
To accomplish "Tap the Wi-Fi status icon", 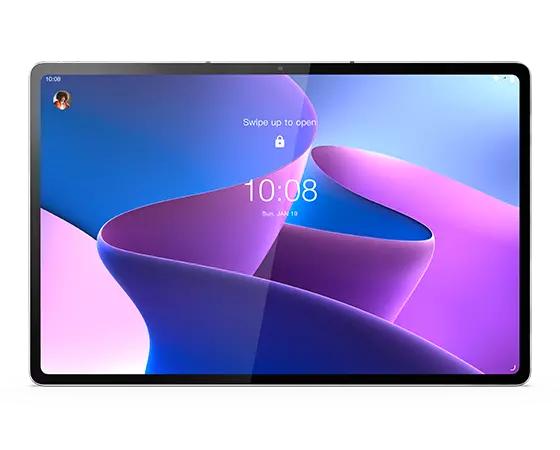I will (496, 79).
